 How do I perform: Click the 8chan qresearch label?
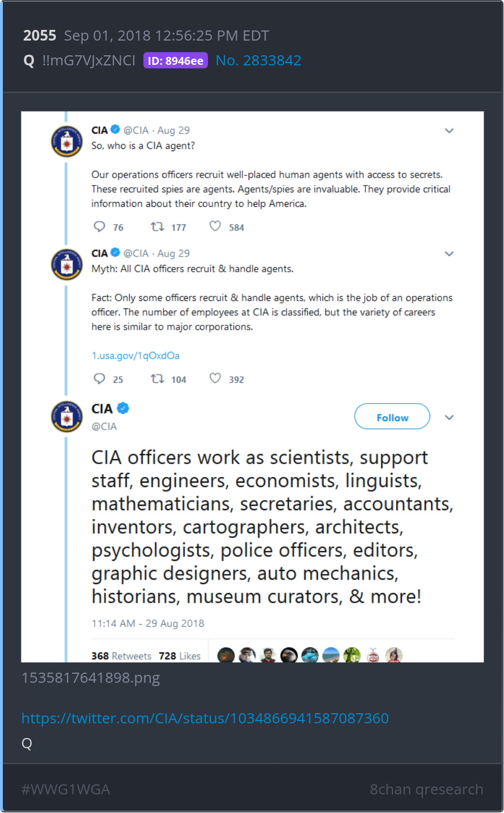(x=426, y=789)
